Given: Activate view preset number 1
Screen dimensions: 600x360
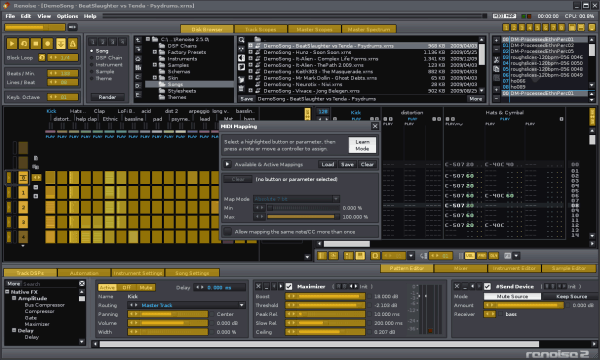Looking at the screenshot, I should [506, 28].
